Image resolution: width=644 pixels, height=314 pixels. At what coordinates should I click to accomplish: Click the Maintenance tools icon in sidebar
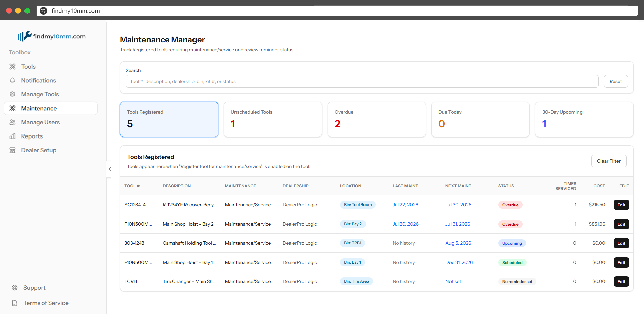(13, 108)
